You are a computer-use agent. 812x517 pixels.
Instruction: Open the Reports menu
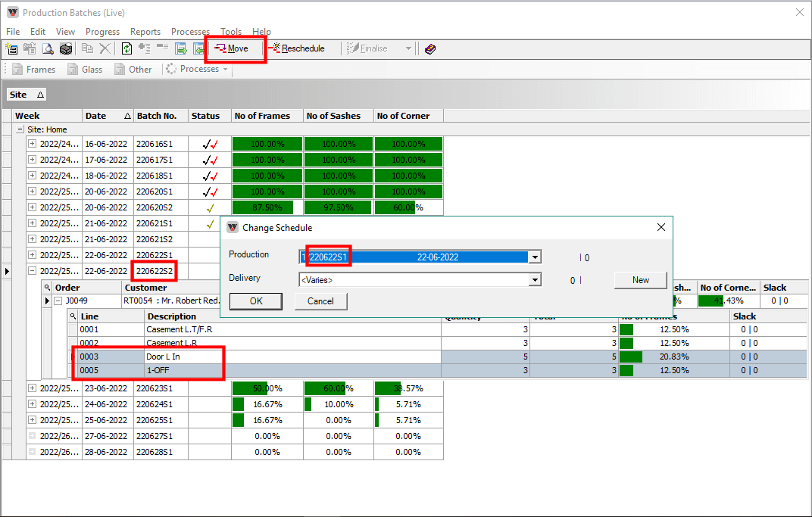[x=145, y=32]
